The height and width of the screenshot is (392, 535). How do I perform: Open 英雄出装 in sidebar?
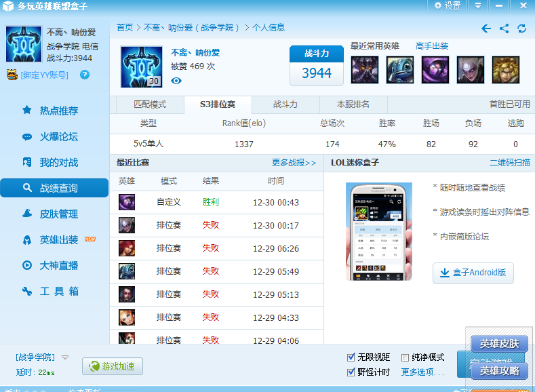click(x=54, y=240)
